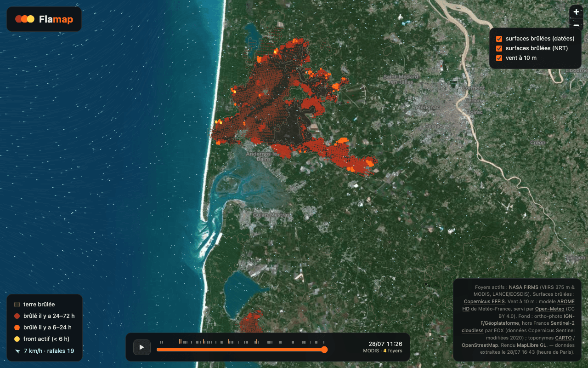Open the OpenStreetMap attribution link
Viewport: 588px width, 368px height.
point(480,345)
